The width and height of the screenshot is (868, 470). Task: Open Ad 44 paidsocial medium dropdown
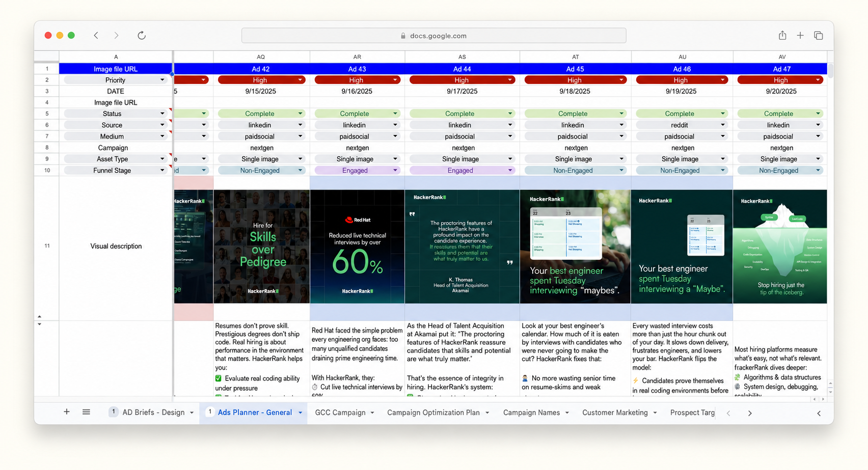[510, 136]
